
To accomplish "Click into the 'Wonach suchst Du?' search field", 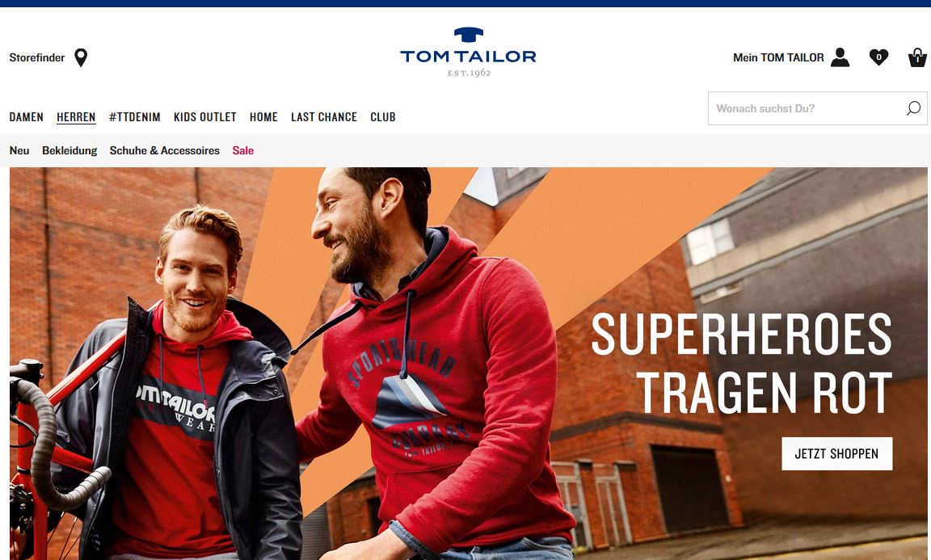I will [x=817, y=108].
